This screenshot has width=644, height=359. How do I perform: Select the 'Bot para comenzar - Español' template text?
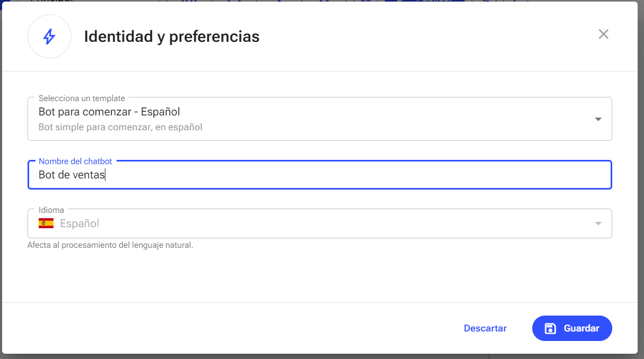(109, 112)
